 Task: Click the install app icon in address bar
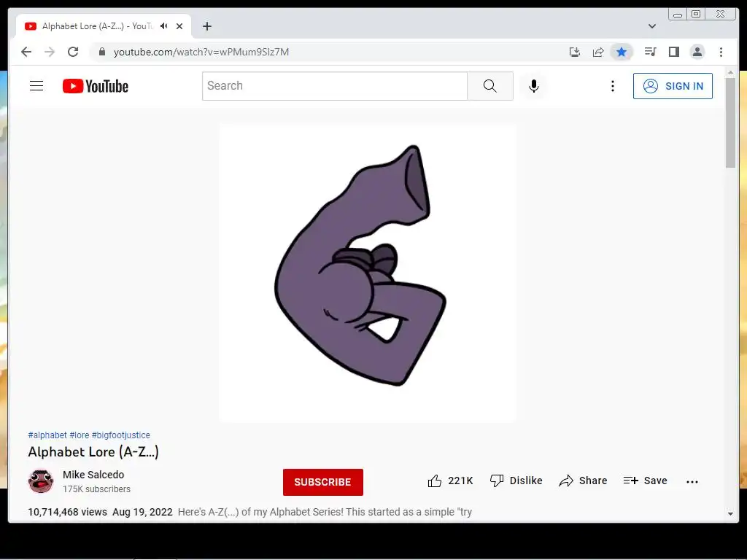[x=575, y=52]
